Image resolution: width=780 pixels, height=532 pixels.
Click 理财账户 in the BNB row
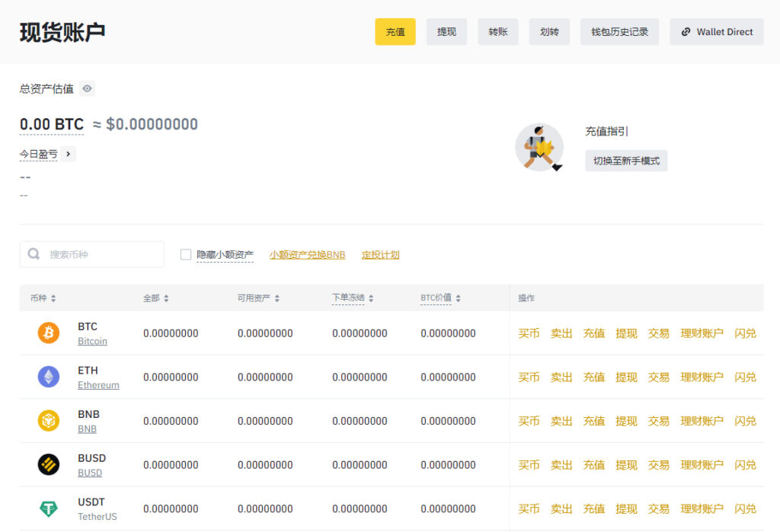tap(702, 421)
